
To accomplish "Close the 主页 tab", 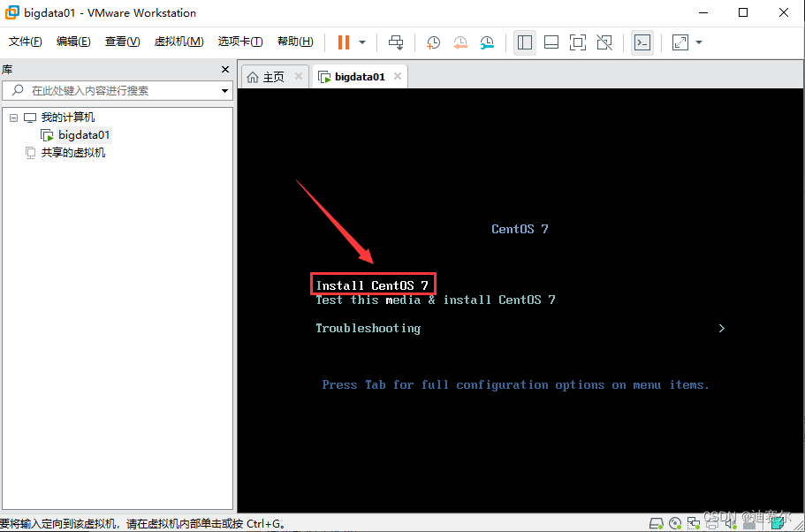I will [299, 77].
